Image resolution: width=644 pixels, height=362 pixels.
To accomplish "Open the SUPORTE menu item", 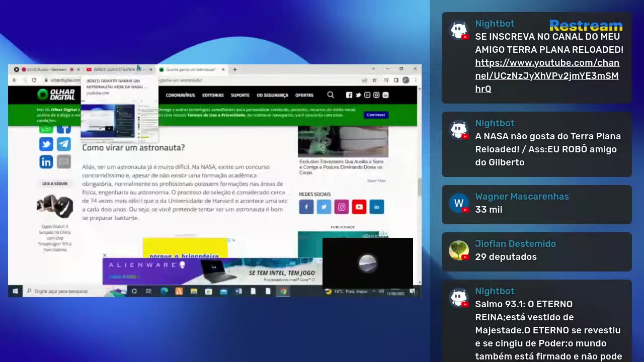I will 240,95.
